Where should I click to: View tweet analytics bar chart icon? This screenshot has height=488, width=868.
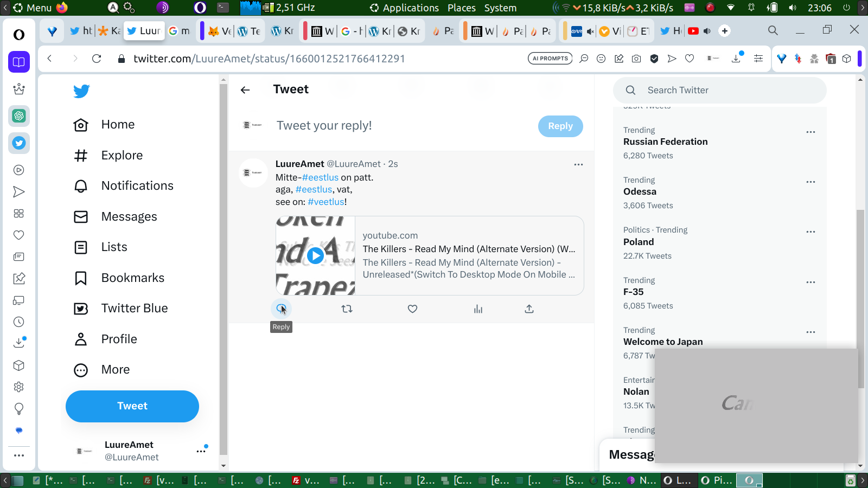click(478, 309)
